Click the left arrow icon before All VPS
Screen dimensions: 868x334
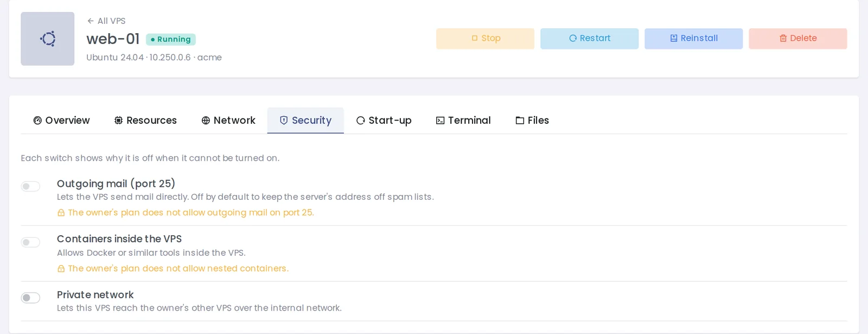[91, 21]
